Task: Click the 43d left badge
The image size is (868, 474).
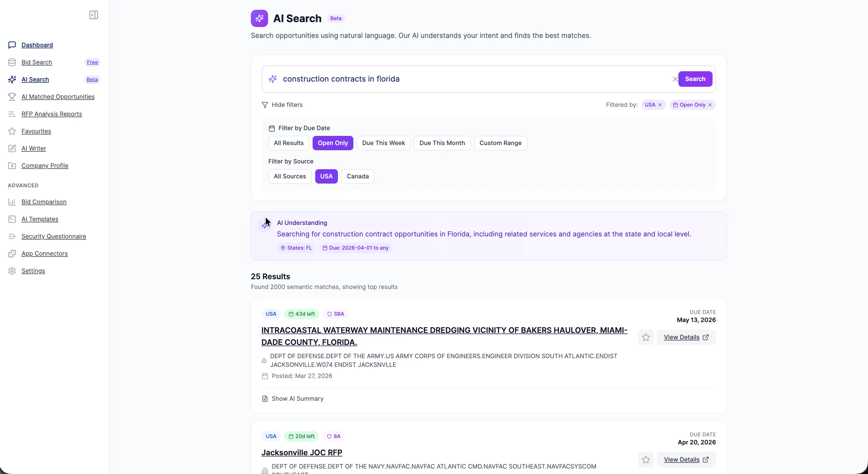Action: pos(302,314)
